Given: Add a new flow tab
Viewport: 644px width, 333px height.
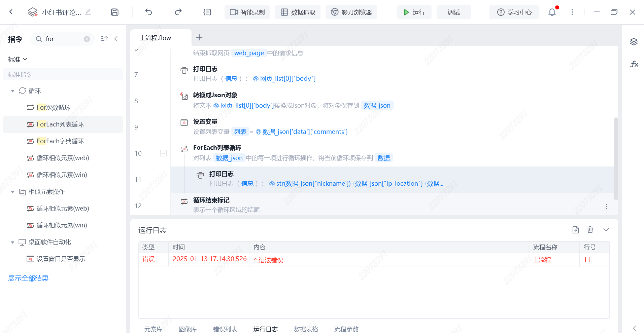Looking at the screenshot, I should click(x=199, y=37).
